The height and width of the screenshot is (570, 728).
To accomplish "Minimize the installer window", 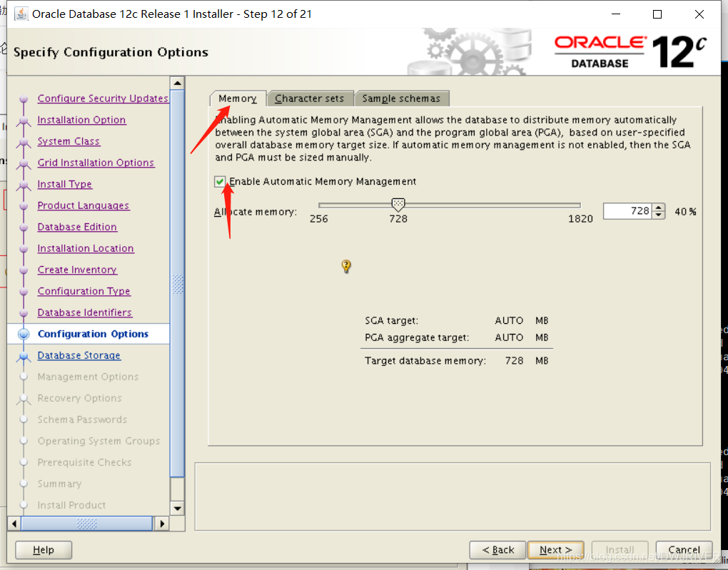I will (616, 14).
